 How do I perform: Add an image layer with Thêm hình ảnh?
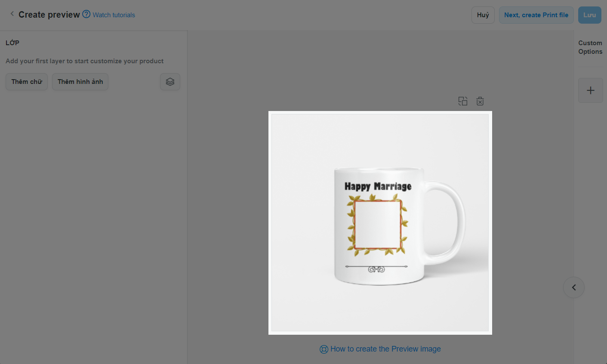pyautogui.click(x=80, y=82)
